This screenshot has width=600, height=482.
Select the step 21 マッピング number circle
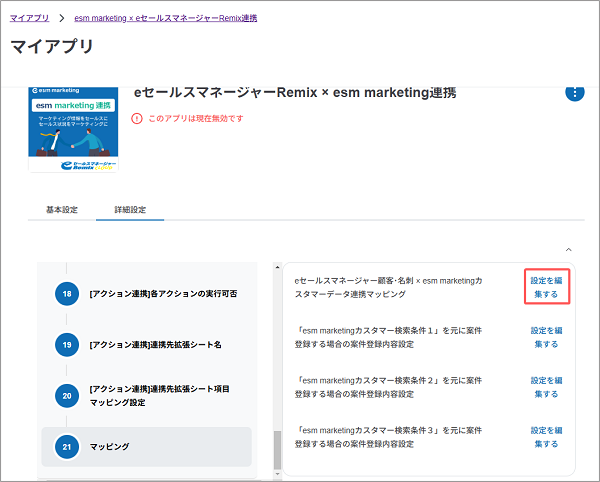[x=67, y=447]
